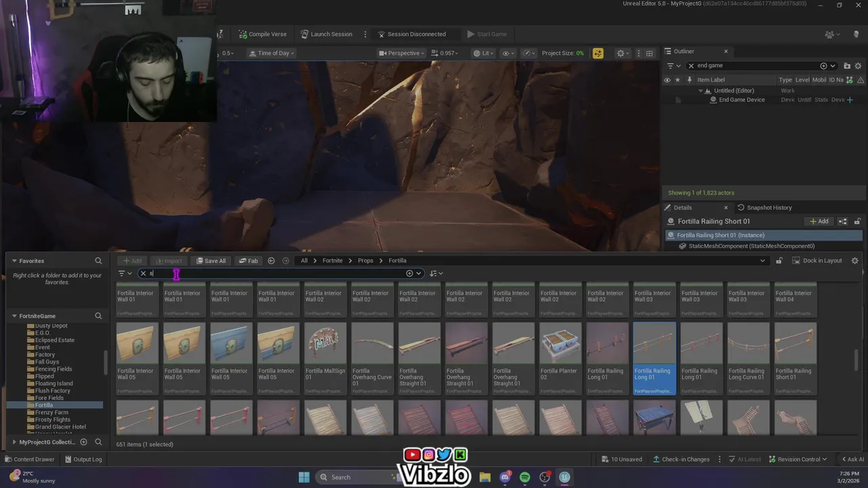Viewport: 868px width, 488px height.
Task: Collapse the FortniteGame tree section
Action: click(x=14, y=316)
